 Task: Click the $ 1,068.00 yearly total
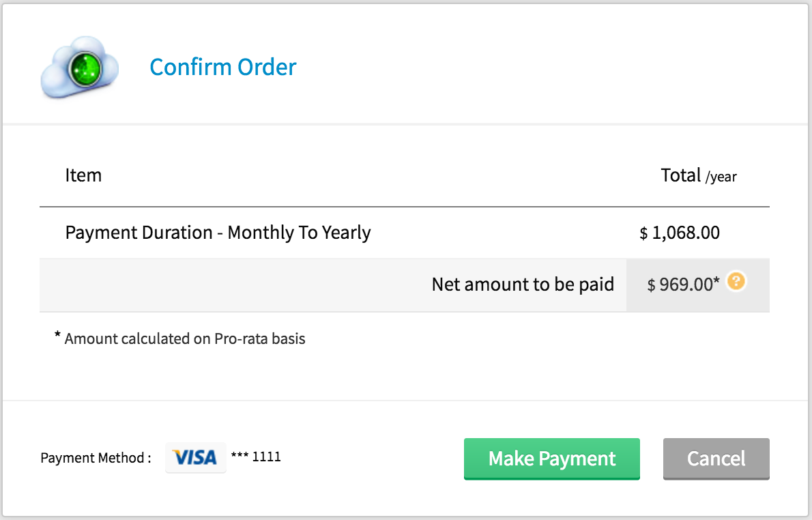pyautogui.click(x=685, y=233)
